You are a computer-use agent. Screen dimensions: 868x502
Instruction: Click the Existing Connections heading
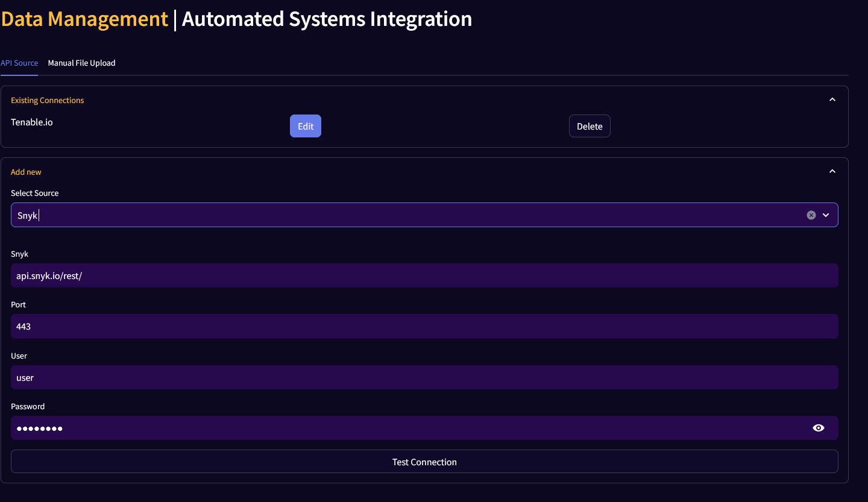point(48,100)
